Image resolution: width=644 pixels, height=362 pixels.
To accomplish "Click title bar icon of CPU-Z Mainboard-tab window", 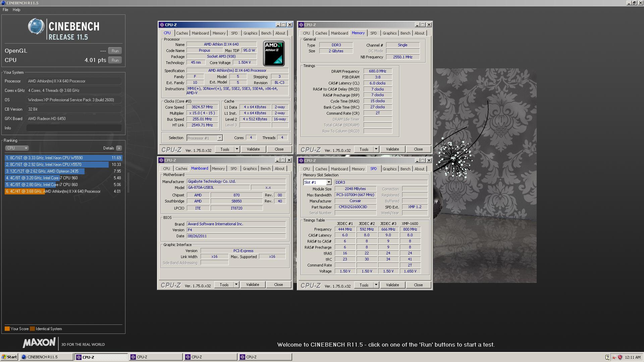I will coord(161,160).
